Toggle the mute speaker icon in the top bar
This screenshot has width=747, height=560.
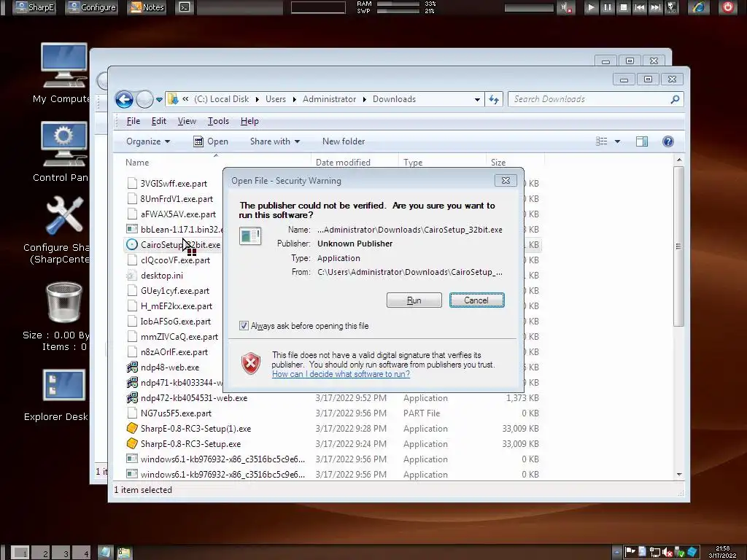[566, 7]
